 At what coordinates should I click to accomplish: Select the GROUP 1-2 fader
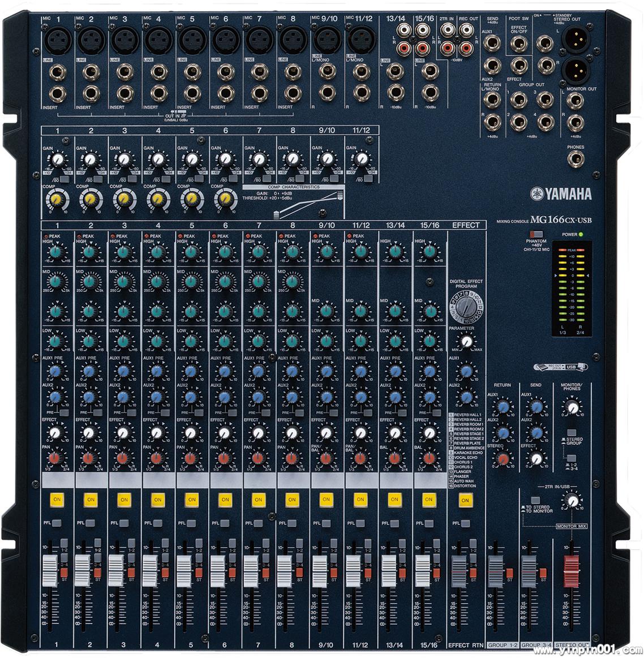click(495, 570)
